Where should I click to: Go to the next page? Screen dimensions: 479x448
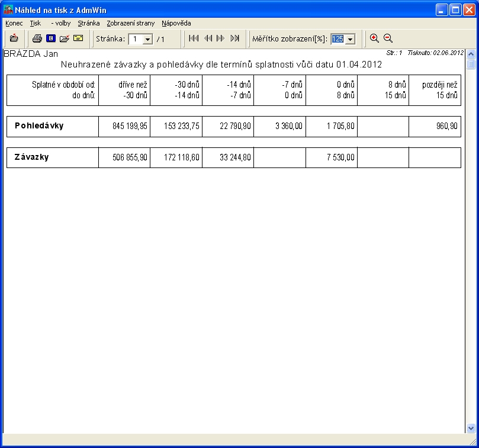click(221, 38)
